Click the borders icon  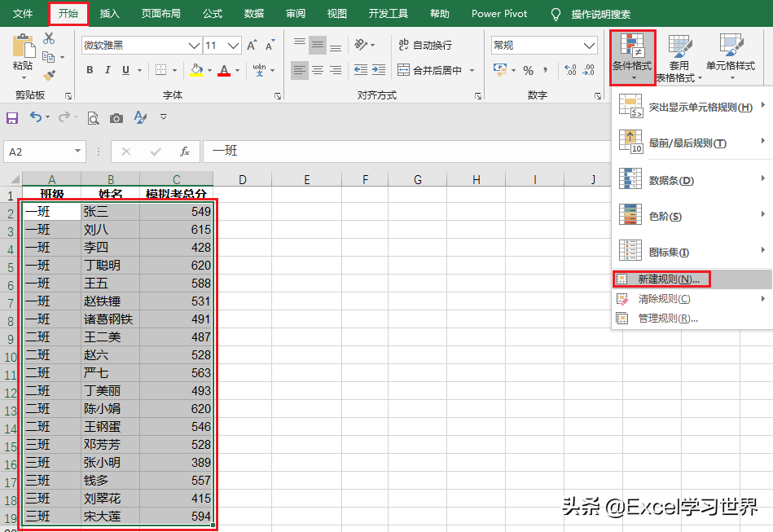click(160, 70)
